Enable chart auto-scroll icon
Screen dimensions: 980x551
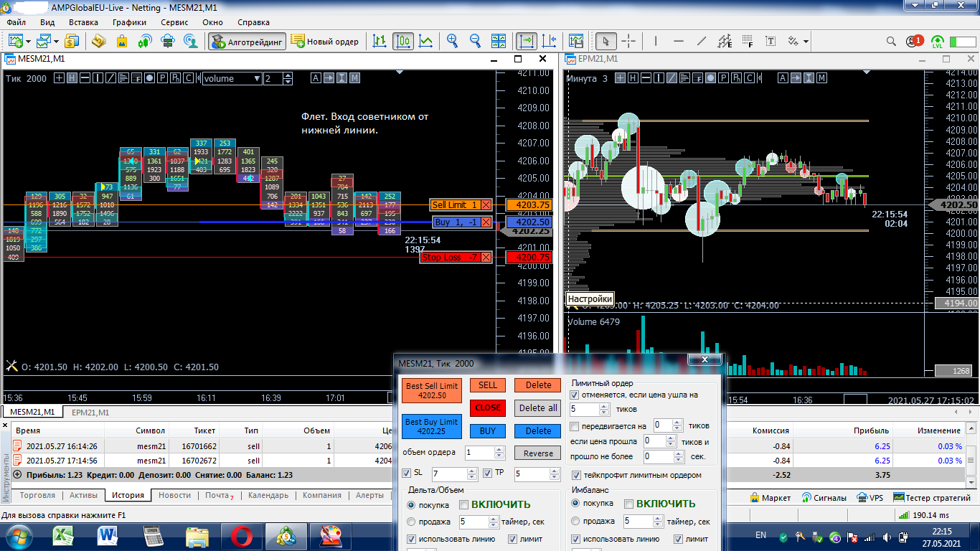[x=527, y=42]
